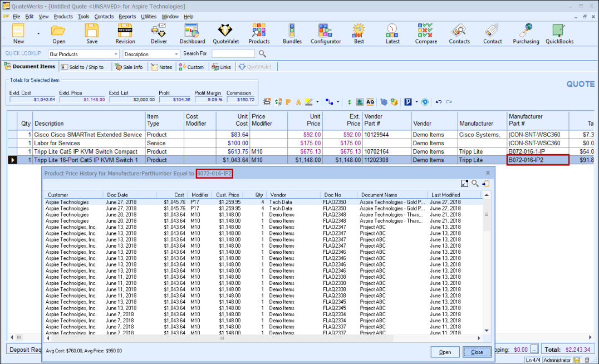Click the picture icon in grid toolbar
599x364 pixels.
tap(360, 102)
